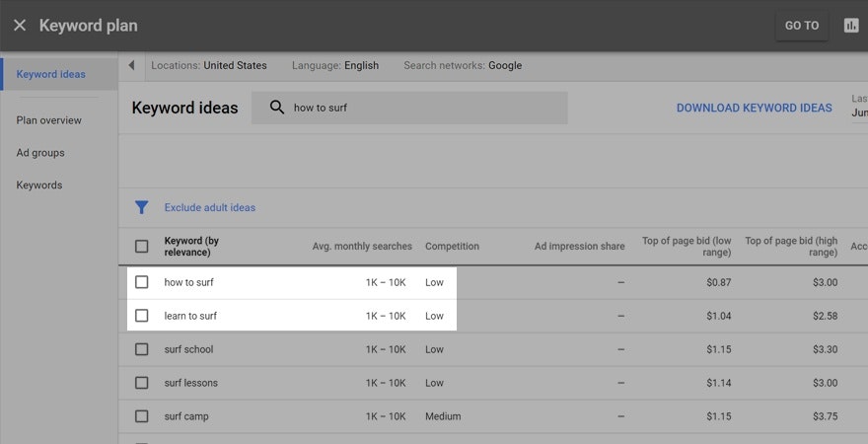Toggle the select-all checkbox in table header
This screenshot has height=444, width=868.
(x=142, y=247)
